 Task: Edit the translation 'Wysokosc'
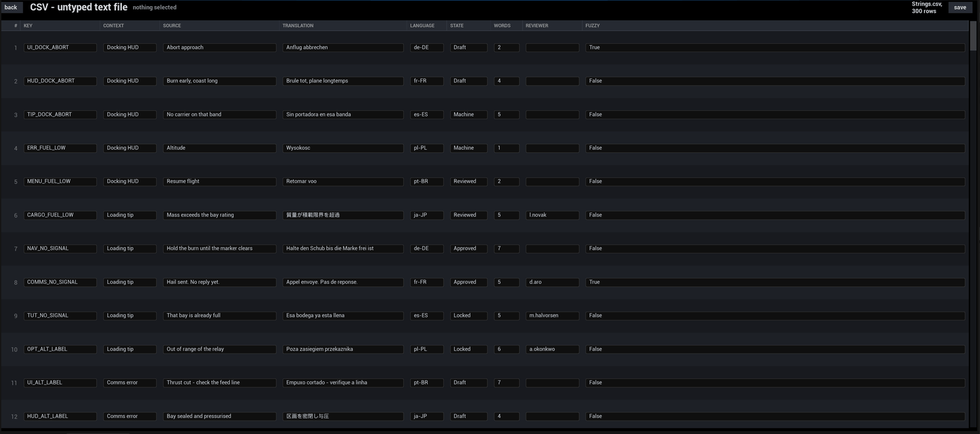point(343,148)
